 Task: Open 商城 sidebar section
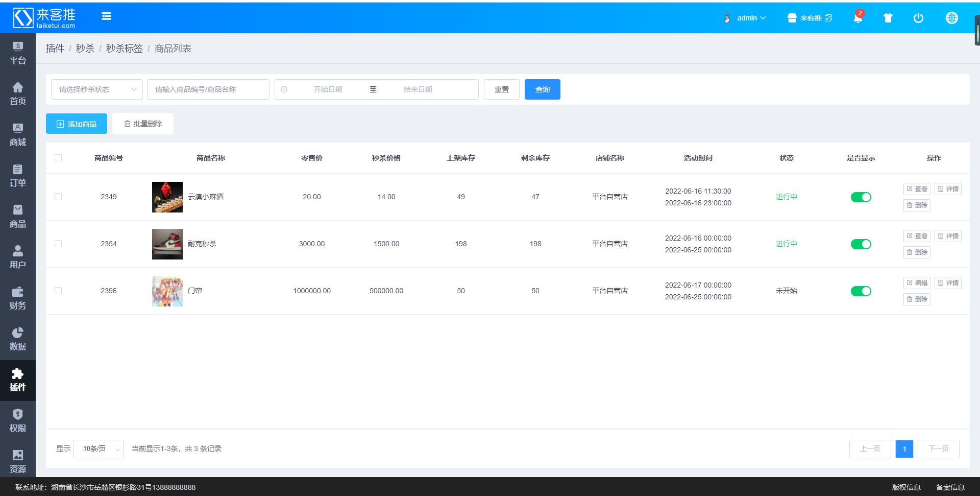pos(18,135)
